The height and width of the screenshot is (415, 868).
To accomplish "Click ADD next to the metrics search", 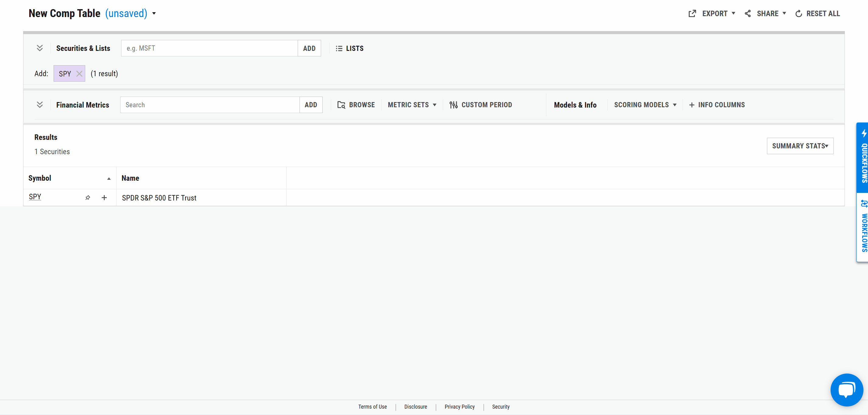I will click(x=311, y=105).
